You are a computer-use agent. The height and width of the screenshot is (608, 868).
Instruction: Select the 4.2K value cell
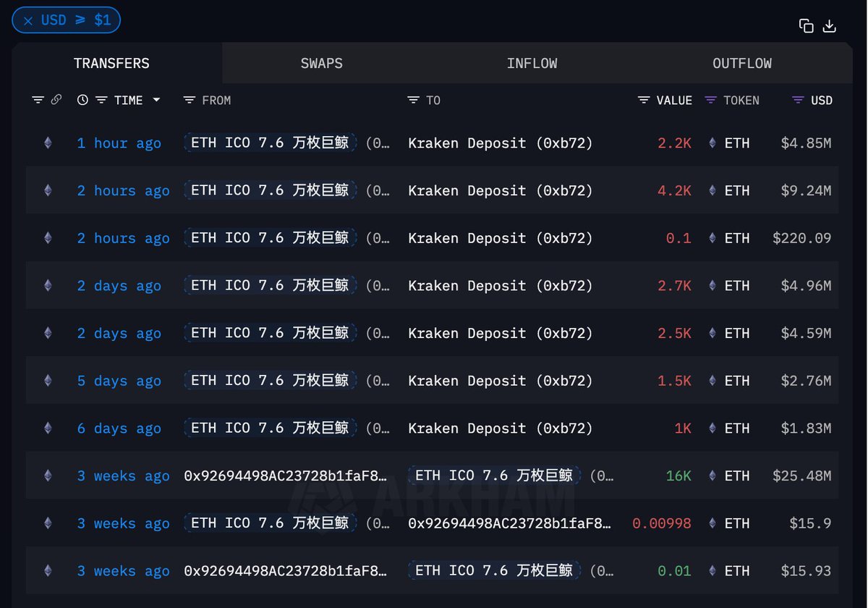click(x=674, y=190)
